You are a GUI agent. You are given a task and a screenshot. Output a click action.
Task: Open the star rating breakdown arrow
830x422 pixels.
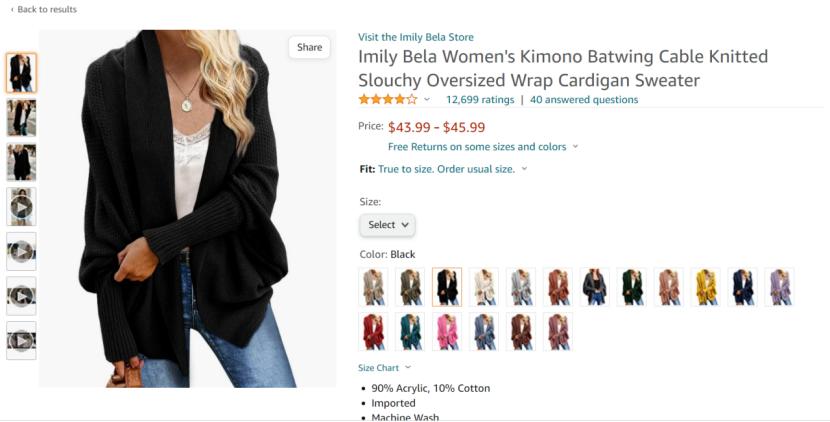tap(427, 100)
